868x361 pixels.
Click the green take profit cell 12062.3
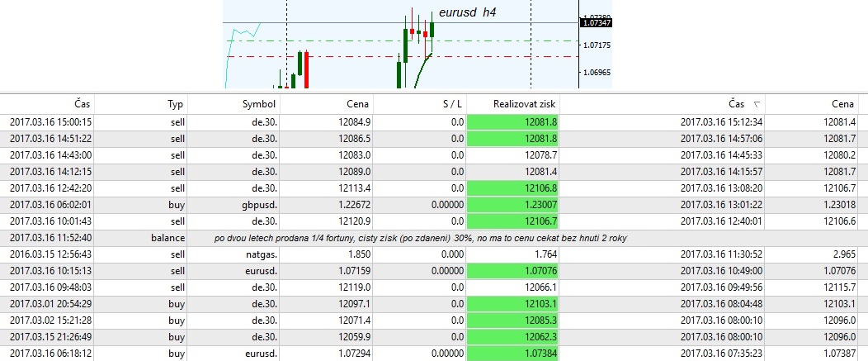[x=512, y=337]
